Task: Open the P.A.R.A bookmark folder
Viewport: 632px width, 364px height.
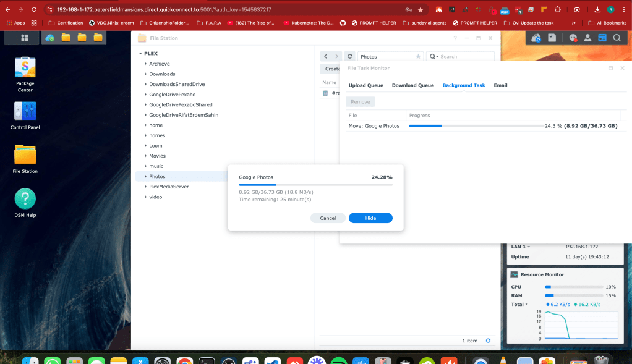Action: pos(209,23)
